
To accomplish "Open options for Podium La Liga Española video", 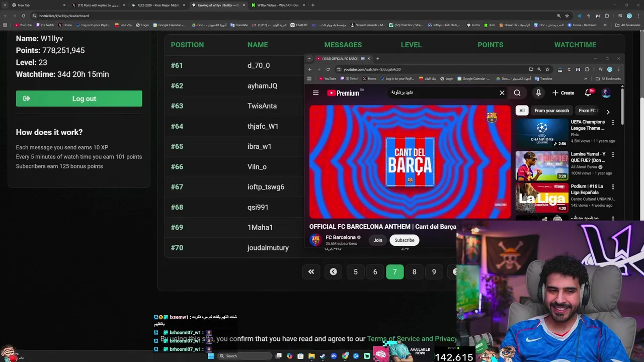I will (613, 187).
